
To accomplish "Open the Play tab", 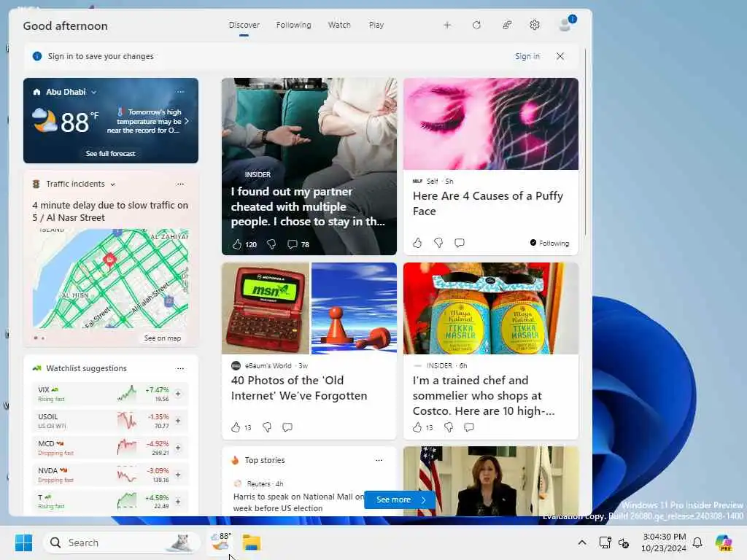I will click(376, 26).
